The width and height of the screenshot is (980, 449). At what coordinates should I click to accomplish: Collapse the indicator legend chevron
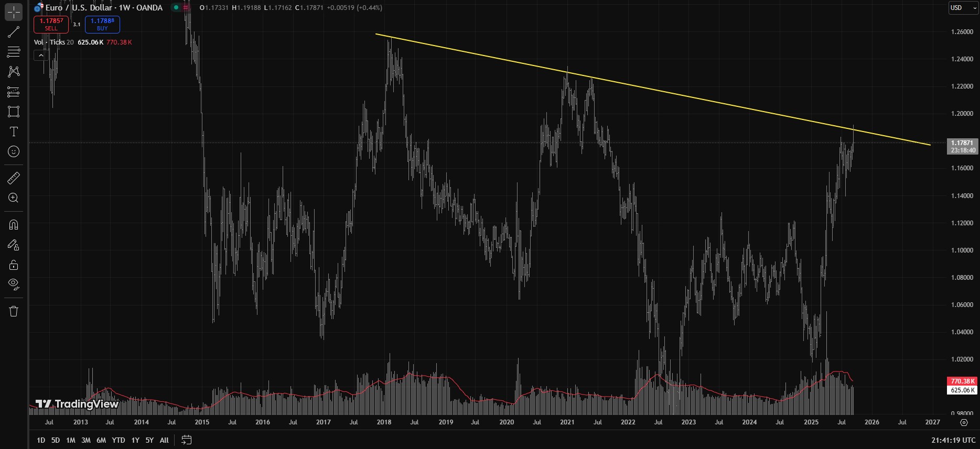tap(41, 55)
